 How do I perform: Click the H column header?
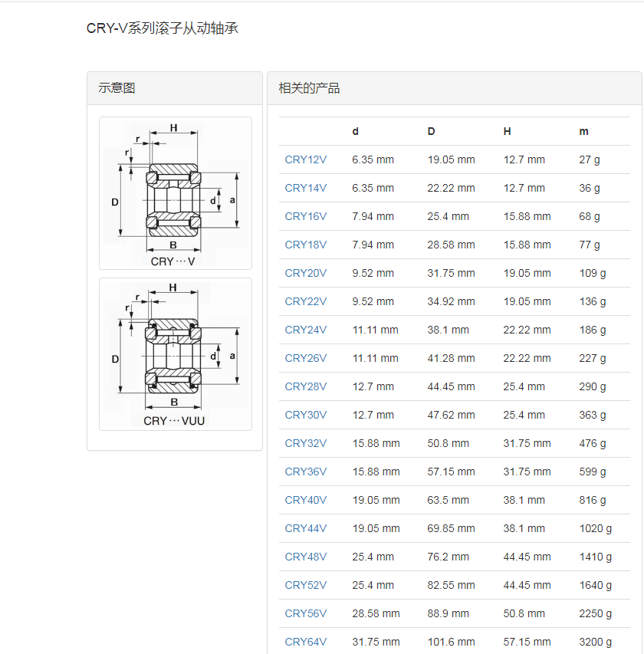507,131
